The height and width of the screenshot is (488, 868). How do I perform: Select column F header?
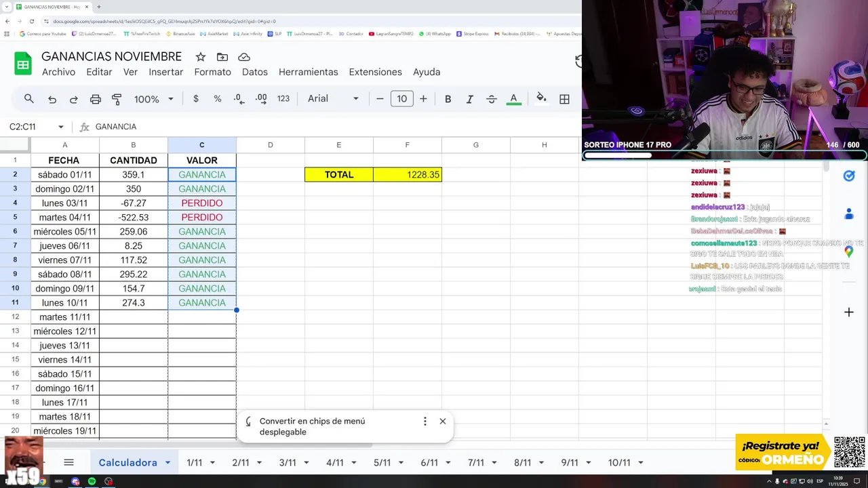coord(408,145)
